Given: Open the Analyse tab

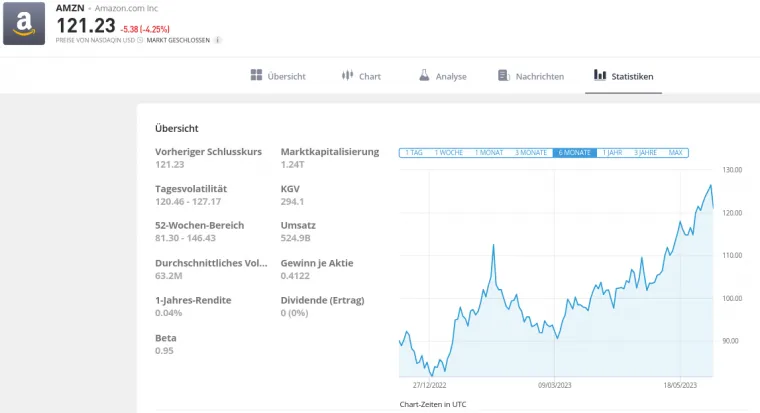Looking at the screenshot, I should (443, 76).
